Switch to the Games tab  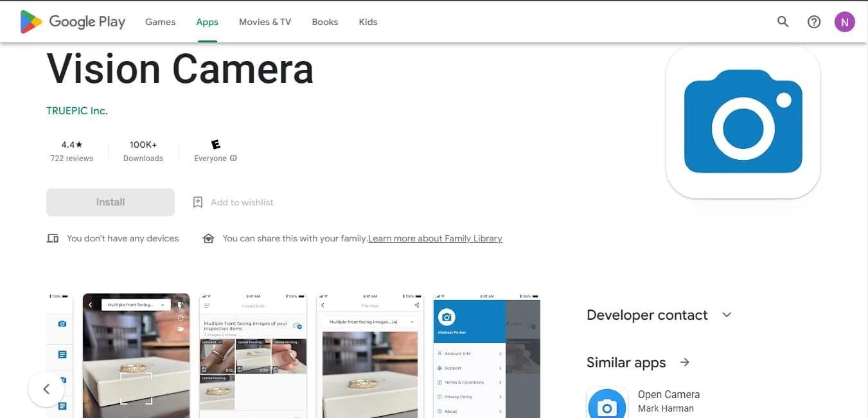tap(160, 22)
